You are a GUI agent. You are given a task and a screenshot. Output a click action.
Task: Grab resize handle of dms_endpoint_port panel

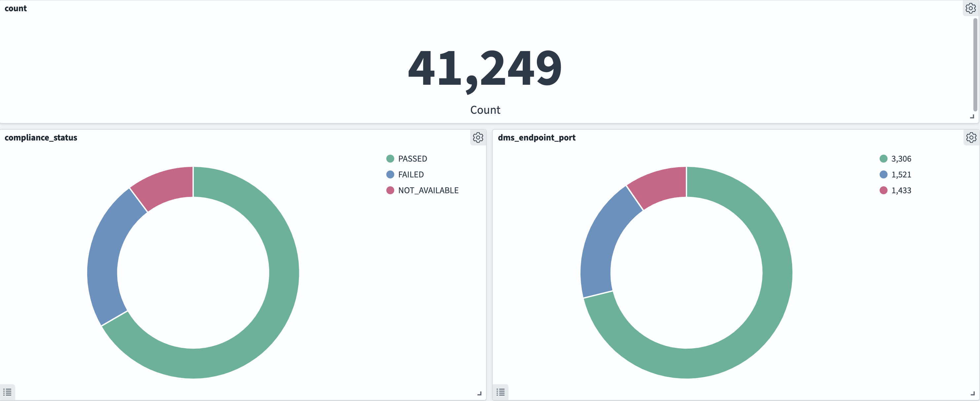(x=972, y=394)
